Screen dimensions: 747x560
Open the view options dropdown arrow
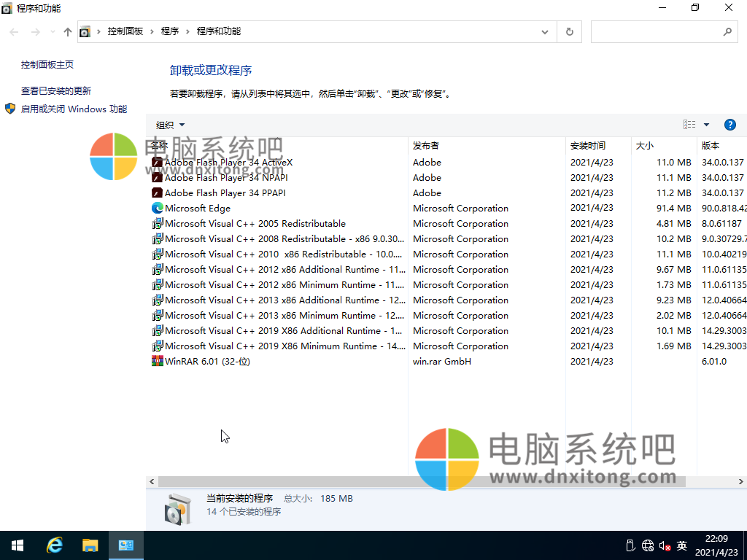pos(705,124)
